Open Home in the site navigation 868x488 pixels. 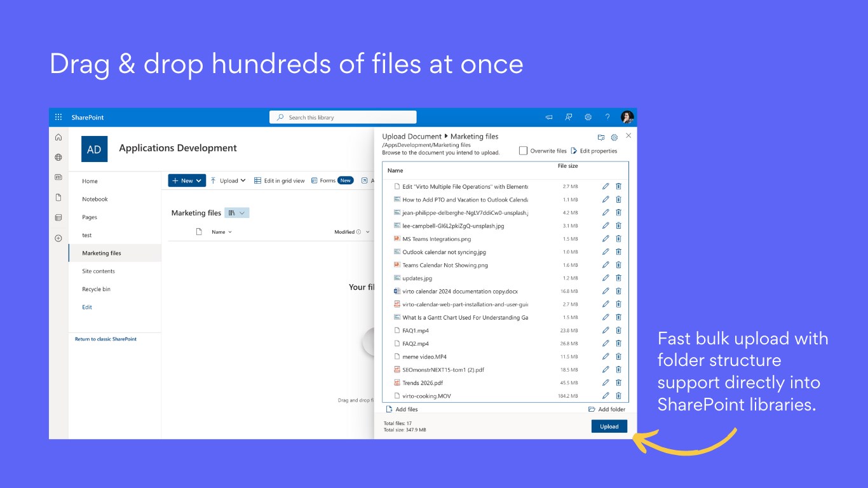[x=90, y=181]
